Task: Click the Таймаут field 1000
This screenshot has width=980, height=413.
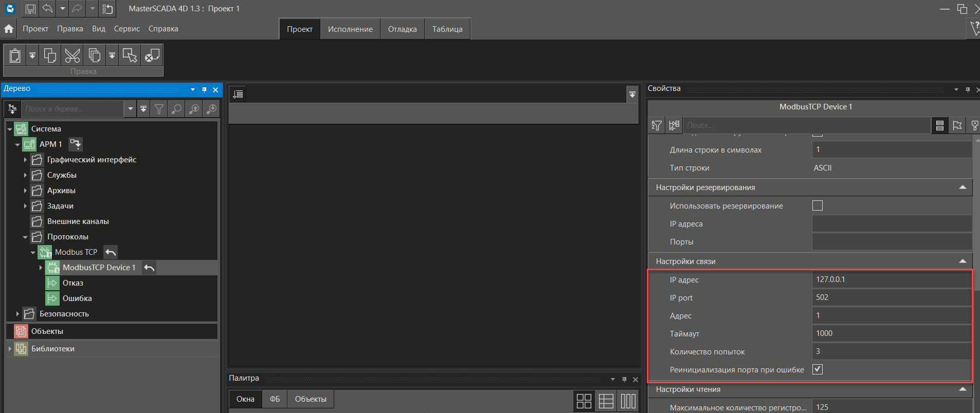Action: click(892, 333)
